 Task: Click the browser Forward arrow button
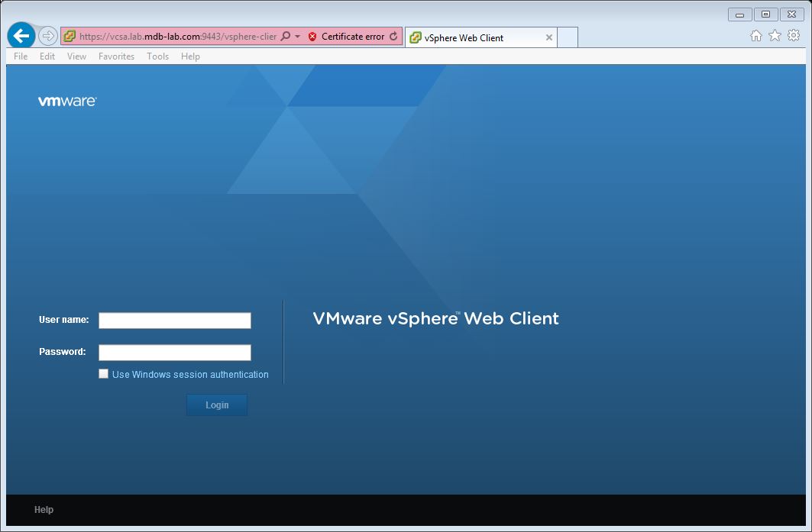pos(47,36)
